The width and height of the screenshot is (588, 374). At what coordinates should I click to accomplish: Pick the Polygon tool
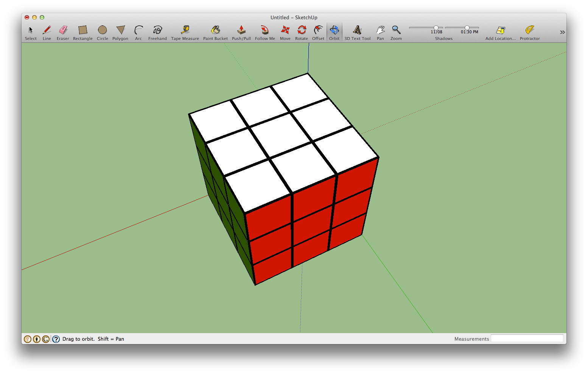tap(120, 30)
